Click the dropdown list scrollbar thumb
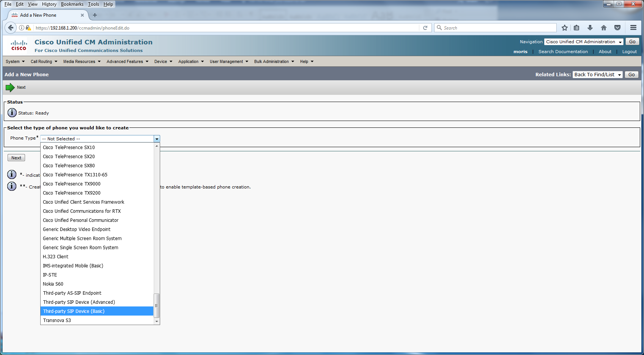The height and width of the screenshot is (355, 644). click(156, 306)
